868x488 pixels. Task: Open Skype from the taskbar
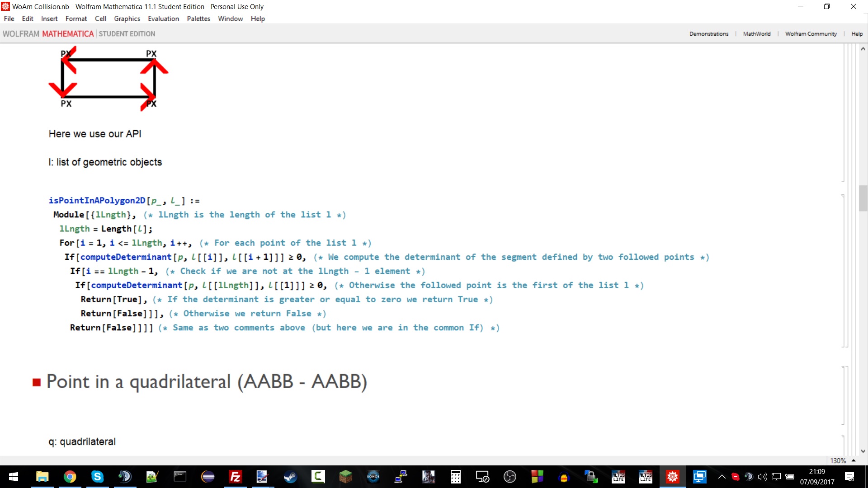[x=97, y=477]
